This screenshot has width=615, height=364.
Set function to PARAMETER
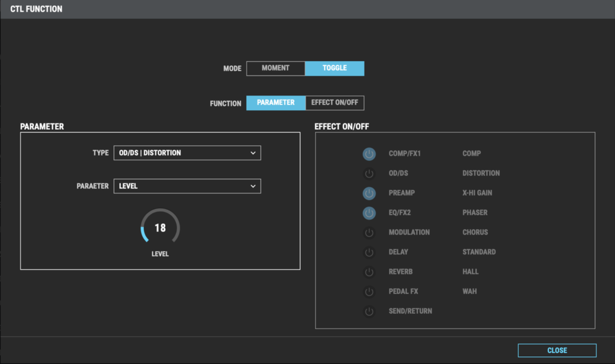coord(275,103)
